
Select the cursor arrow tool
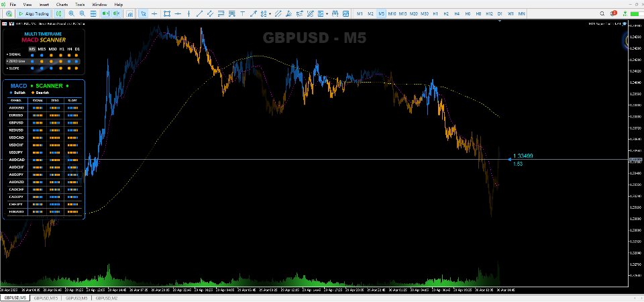[x=144, y=13]
